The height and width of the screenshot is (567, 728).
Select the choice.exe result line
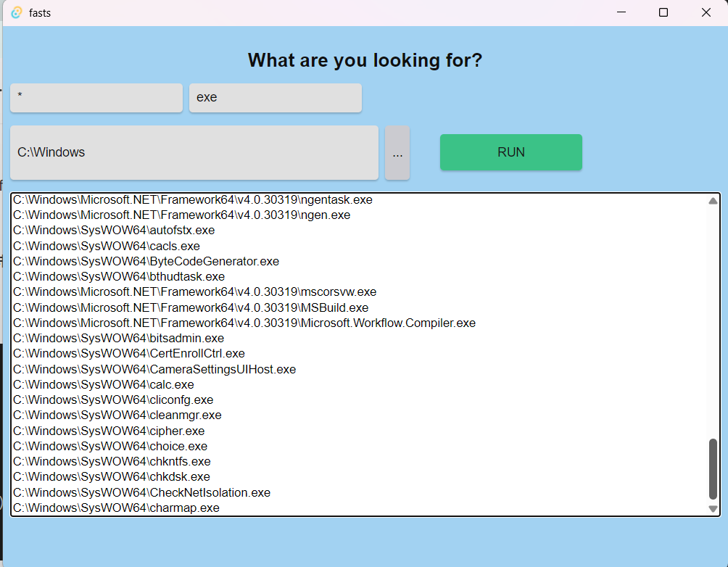pyautogui.click(x=110, y=447)
